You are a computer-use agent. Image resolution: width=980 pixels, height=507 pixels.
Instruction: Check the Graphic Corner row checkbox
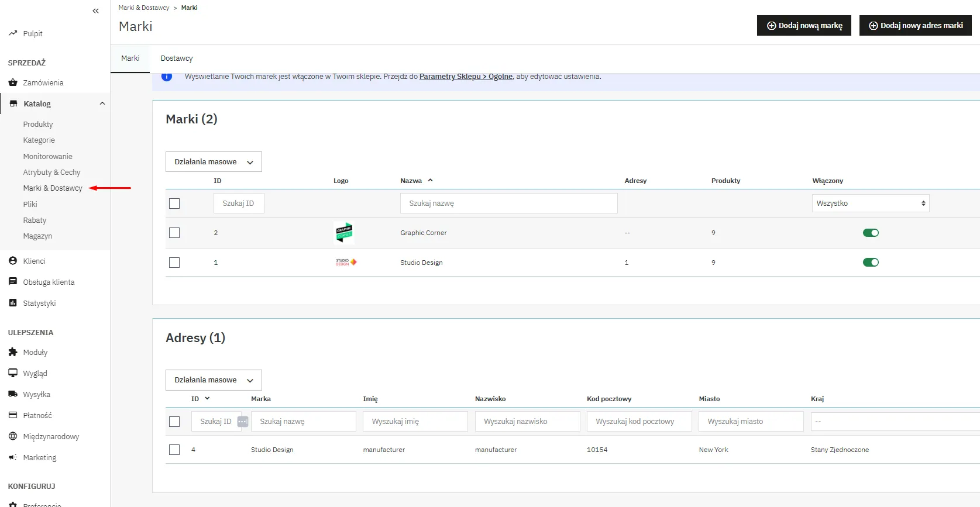tap(174, 233)
